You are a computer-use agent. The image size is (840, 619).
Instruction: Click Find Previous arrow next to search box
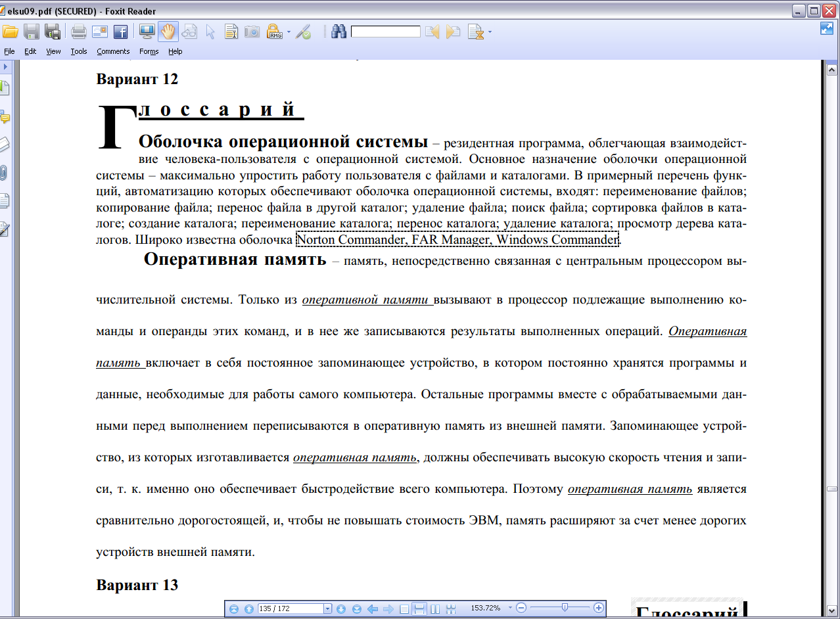tap(432, 31)
